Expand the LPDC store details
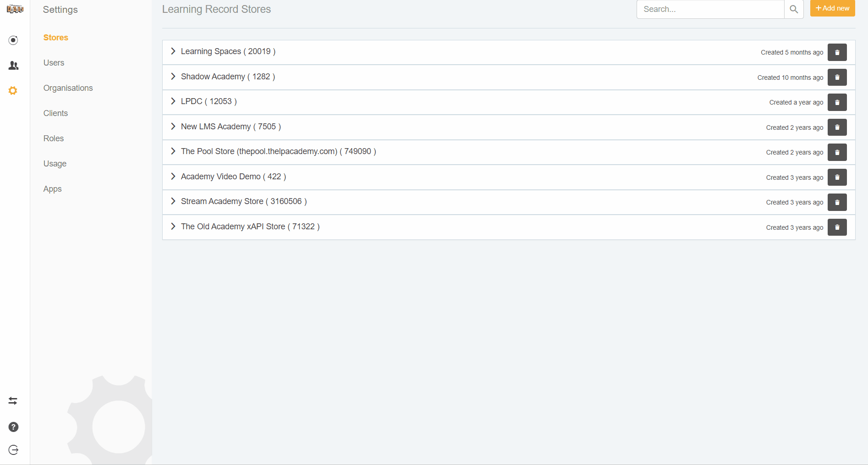The height and width of the screenshot is (465, 868). (x=173, y=101)
